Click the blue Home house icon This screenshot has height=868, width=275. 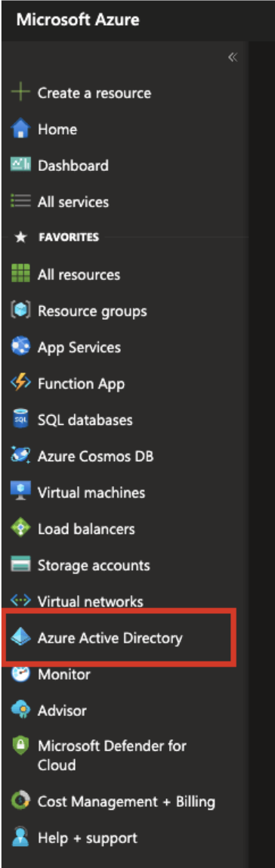20,129
